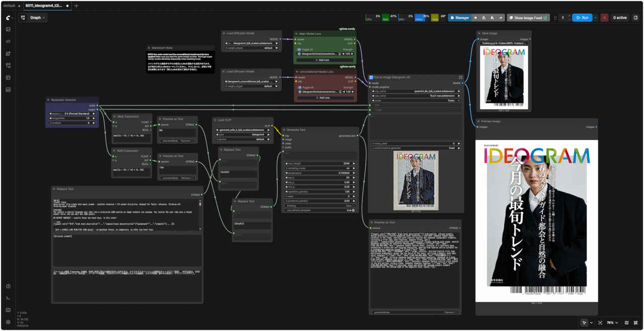This screenshot has height=331, width=644.
Task: Switch to the default workflow tab
Action: tap(12, 6)
